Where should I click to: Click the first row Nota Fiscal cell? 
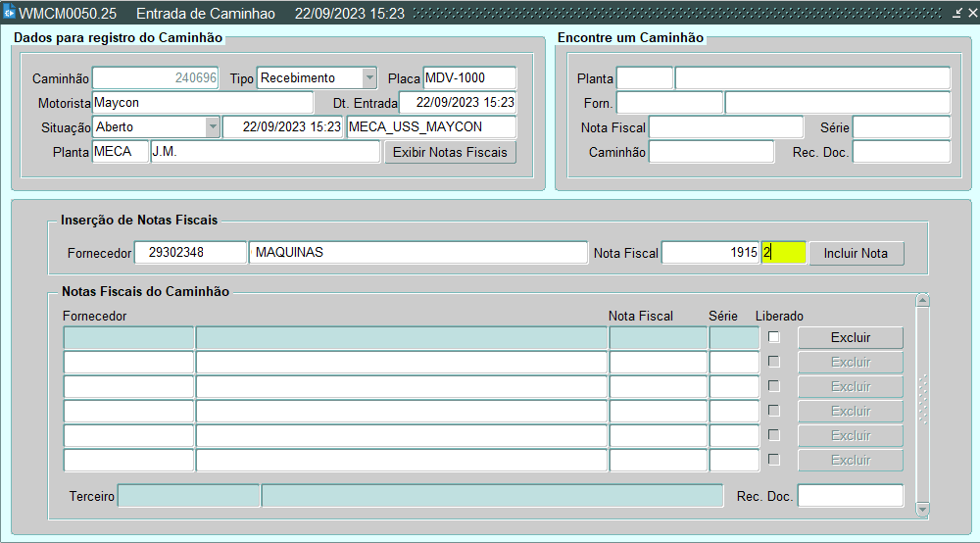tap(659, 337)
